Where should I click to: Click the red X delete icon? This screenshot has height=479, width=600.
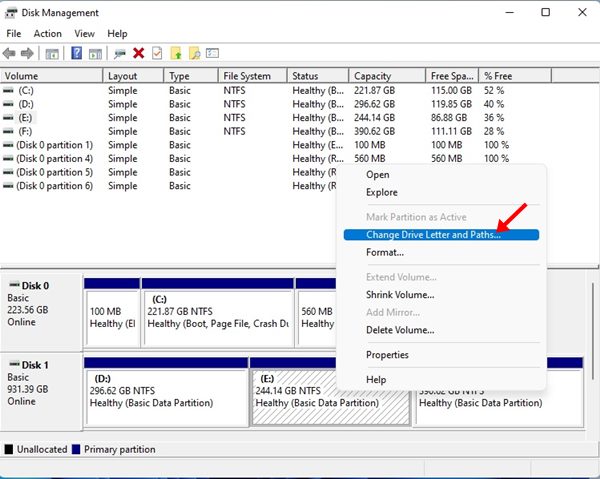(x=138, y=53)
